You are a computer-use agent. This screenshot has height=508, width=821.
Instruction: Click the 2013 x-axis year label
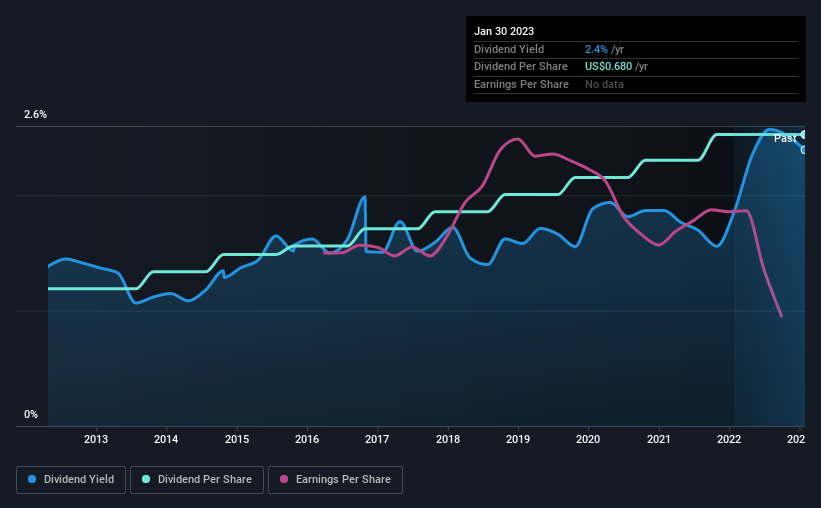pyautogui.click(x=96, y=439)
